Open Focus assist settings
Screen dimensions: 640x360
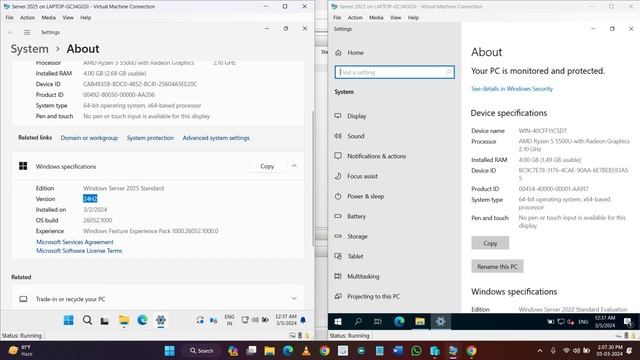pos(362,176)
